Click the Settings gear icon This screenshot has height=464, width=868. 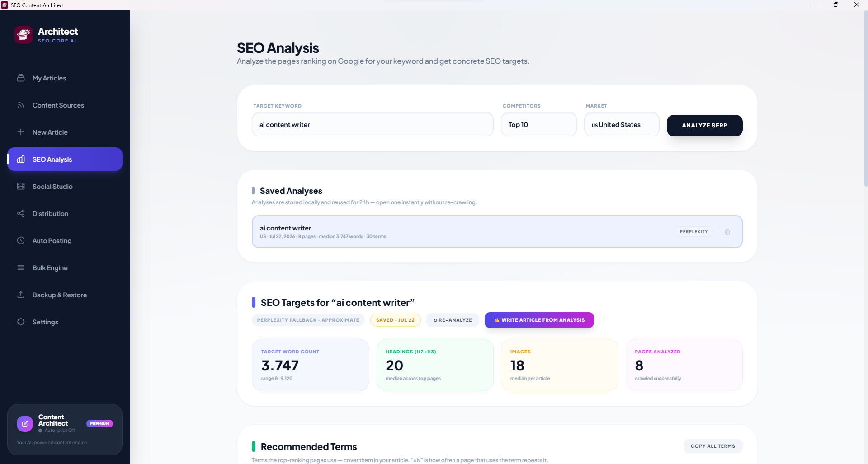[x=21, y=322]
